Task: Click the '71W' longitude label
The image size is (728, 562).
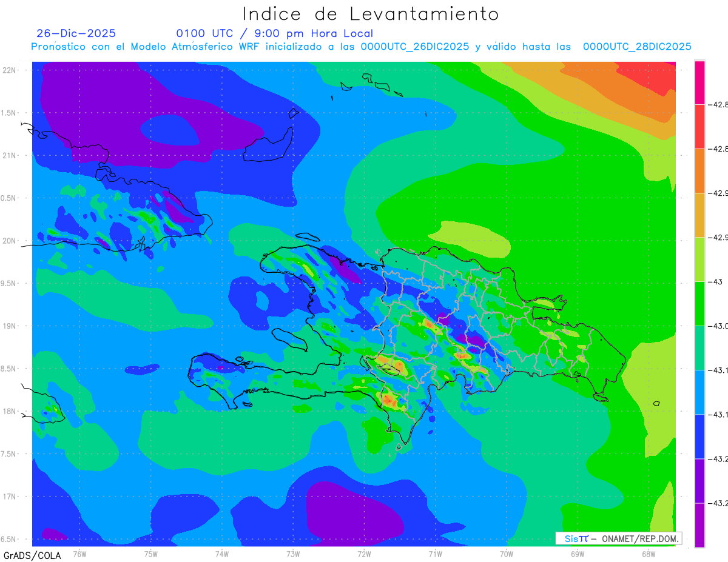Action: click(435, 554)
